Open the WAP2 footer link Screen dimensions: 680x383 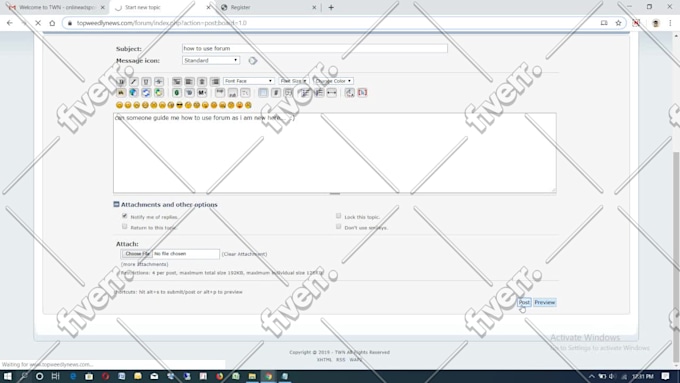(356, 360)
